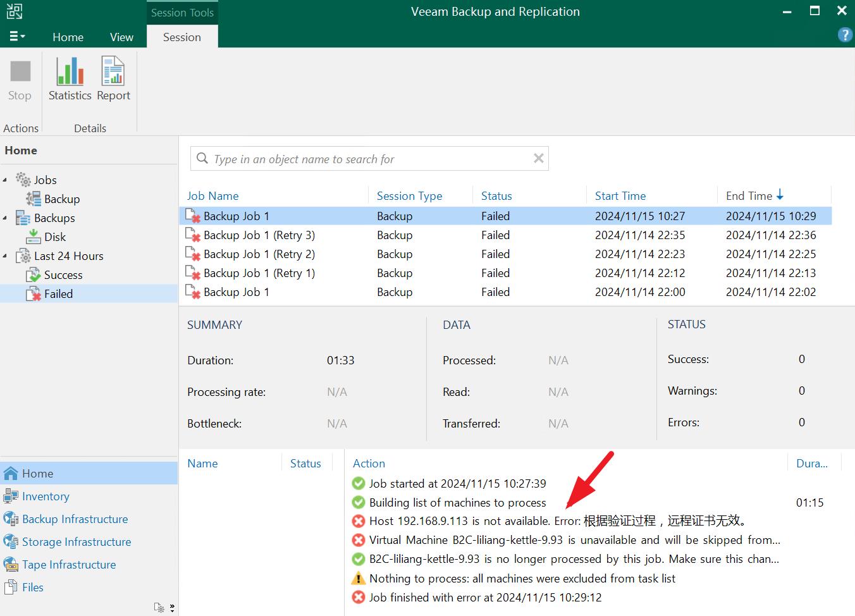This screenshot has height=616, width=855.
Task: Click the Tape Infrastructure icon
Action: point(11,564)
